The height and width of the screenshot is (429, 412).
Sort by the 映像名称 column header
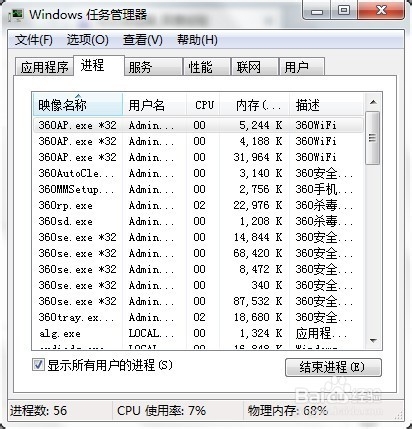point(78,105)
